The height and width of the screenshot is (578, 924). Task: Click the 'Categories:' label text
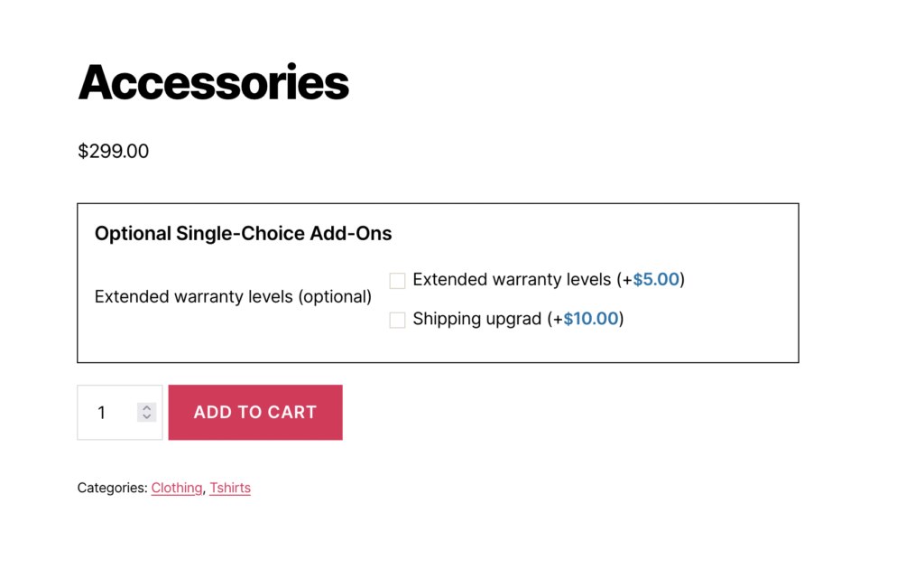(112, 488)
